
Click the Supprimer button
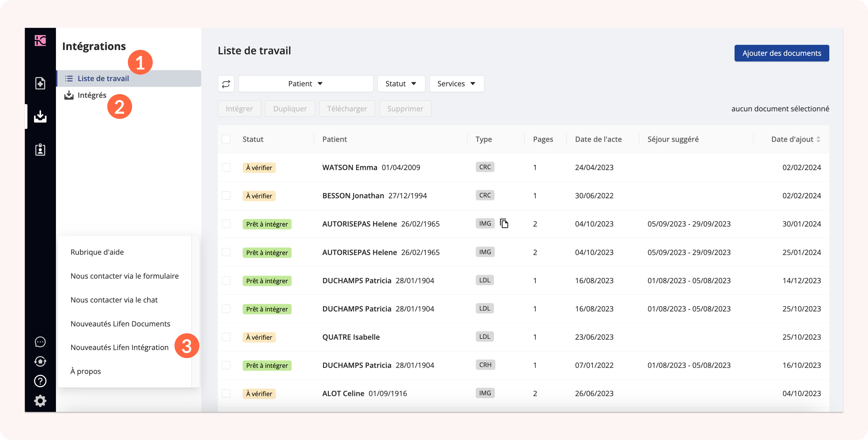click(x=405, y=109)
